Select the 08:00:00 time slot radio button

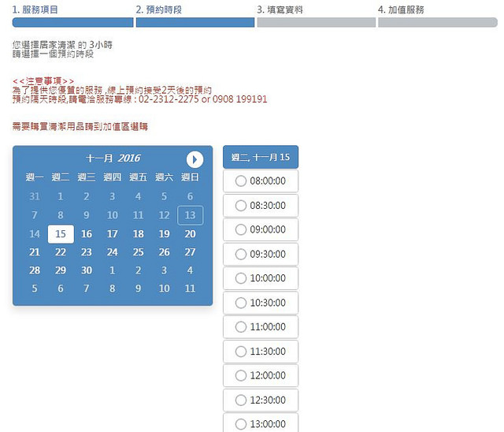[x=241, y=181]
